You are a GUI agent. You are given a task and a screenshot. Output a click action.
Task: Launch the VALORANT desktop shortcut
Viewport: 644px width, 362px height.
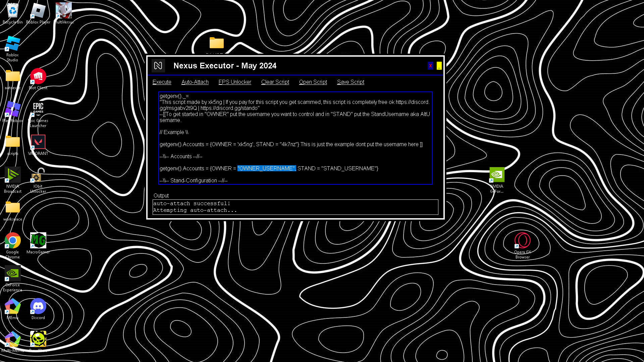38,142
